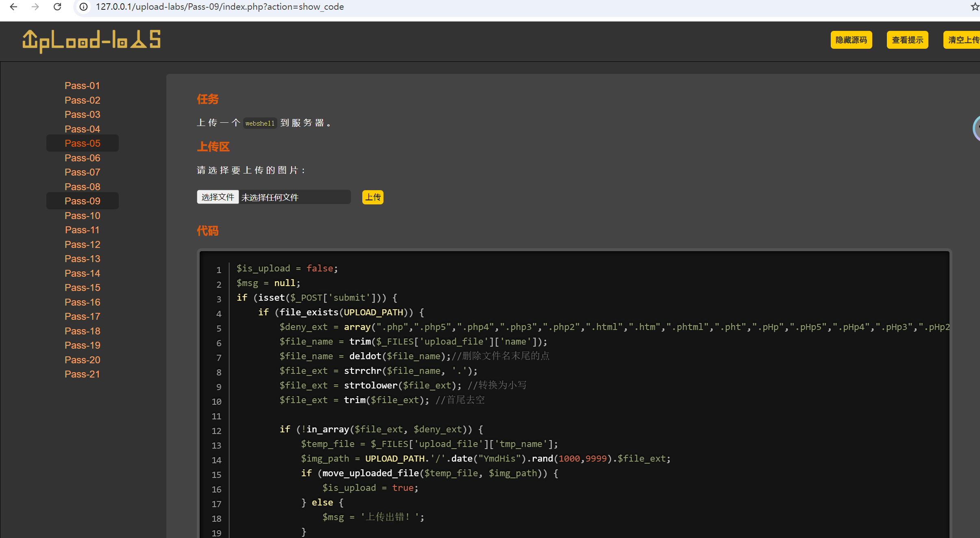Bookmark page with the star icon

click(974, 7)
